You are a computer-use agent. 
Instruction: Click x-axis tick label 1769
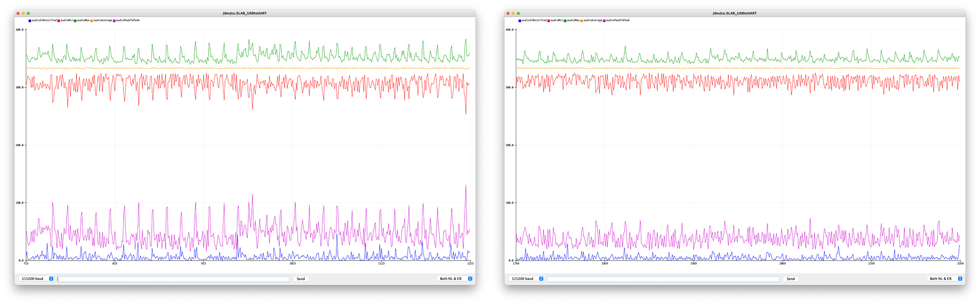(516, 264)
